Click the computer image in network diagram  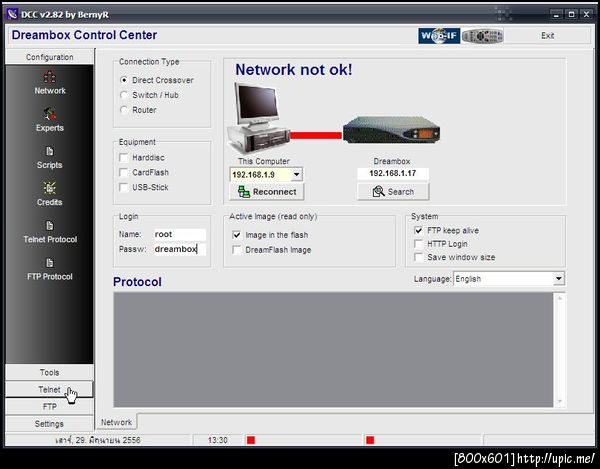point(258,119)
